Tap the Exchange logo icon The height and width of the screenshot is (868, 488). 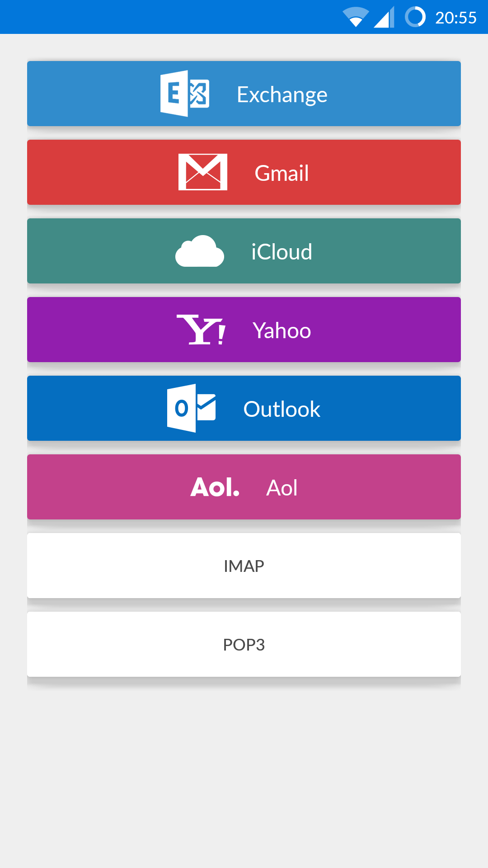point(185,94)
